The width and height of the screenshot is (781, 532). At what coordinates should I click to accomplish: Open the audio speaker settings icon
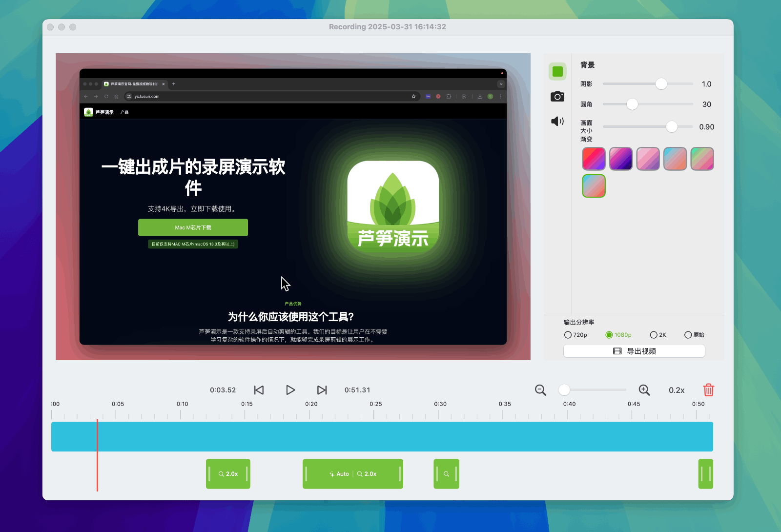(x=557, y=121)
